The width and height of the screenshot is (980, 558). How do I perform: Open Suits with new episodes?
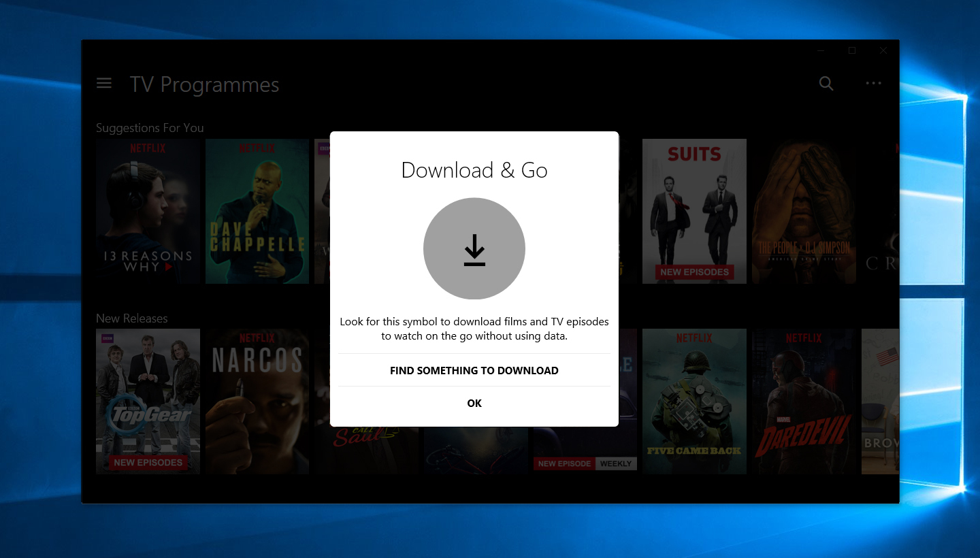694,211
